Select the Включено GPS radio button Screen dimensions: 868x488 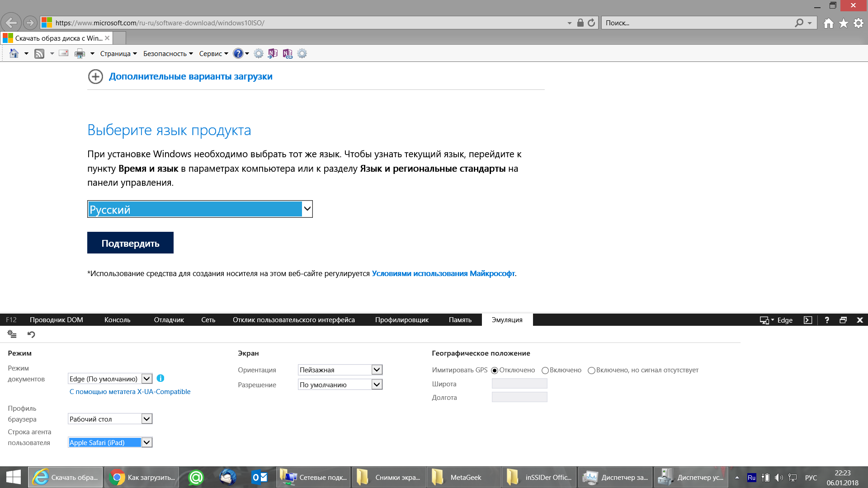coord(545,371)
